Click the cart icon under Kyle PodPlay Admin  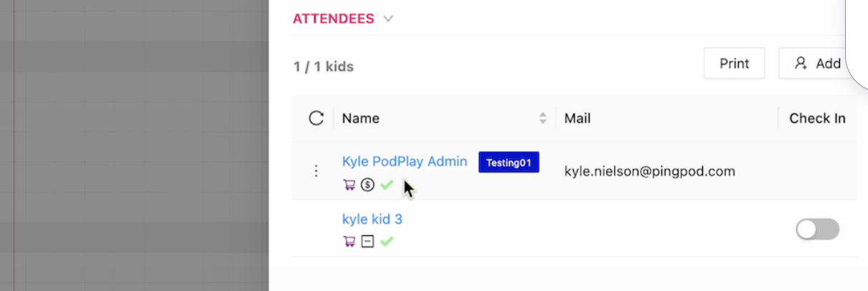coord(349,185)
